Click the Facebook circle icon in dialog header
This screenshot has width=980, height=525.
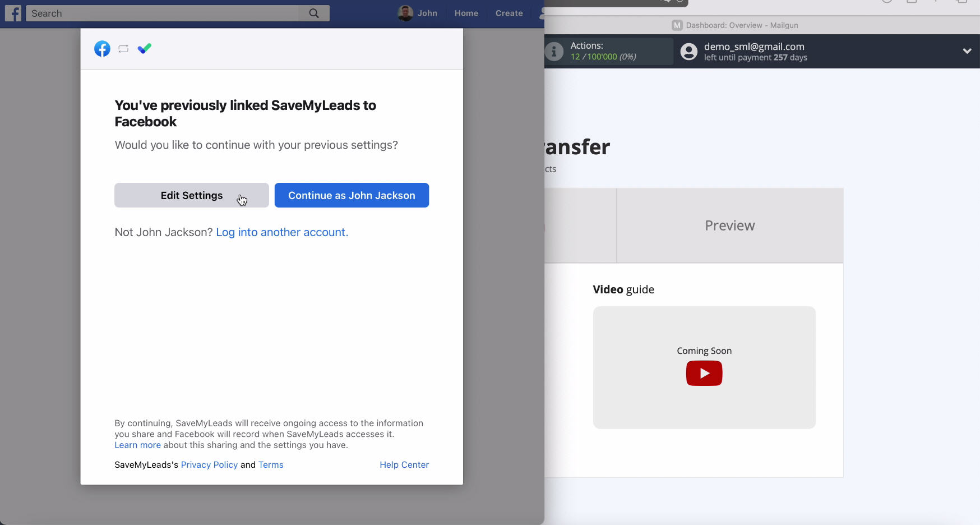(x=102, y=49)
